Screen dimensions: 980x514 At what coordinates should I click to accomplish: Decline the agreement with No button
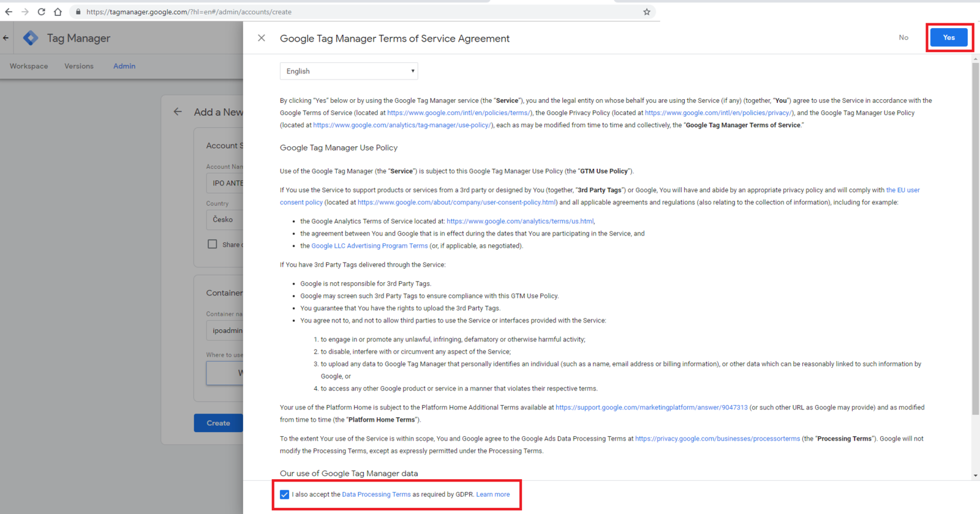(903, 37)
